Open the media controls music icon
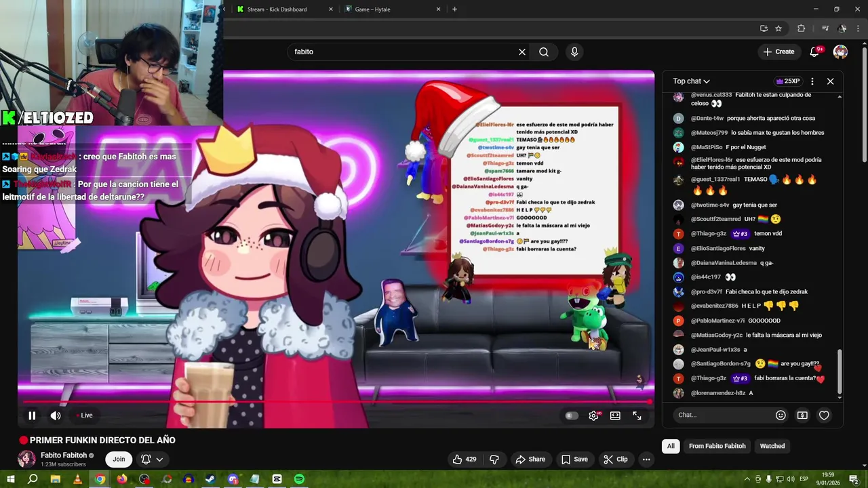 pyautogui.click(x=825, y=28)
